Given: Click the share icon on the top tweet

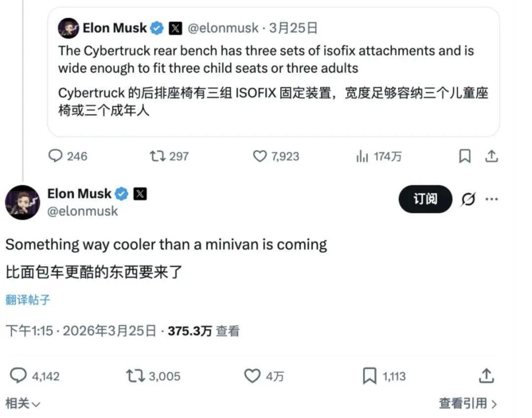Looking at the screenshot, I should tap(492, 156).
